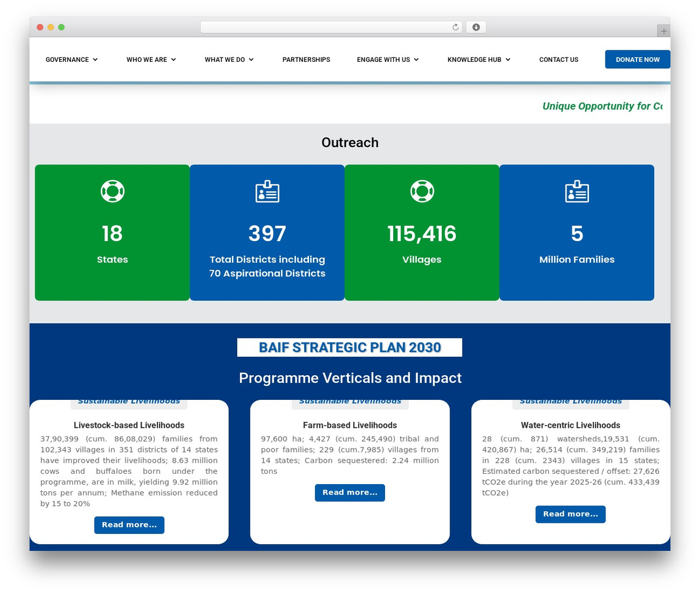The image size is (700, 593).
Task: Go to the CONTACT US page
Action: [559, 60]
